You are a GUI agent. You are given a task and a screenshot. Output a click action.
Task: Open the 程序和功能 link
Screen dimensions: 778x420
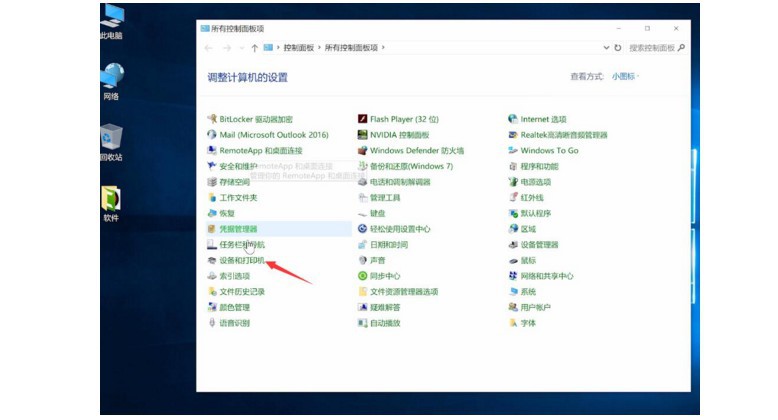click(539, 166)
